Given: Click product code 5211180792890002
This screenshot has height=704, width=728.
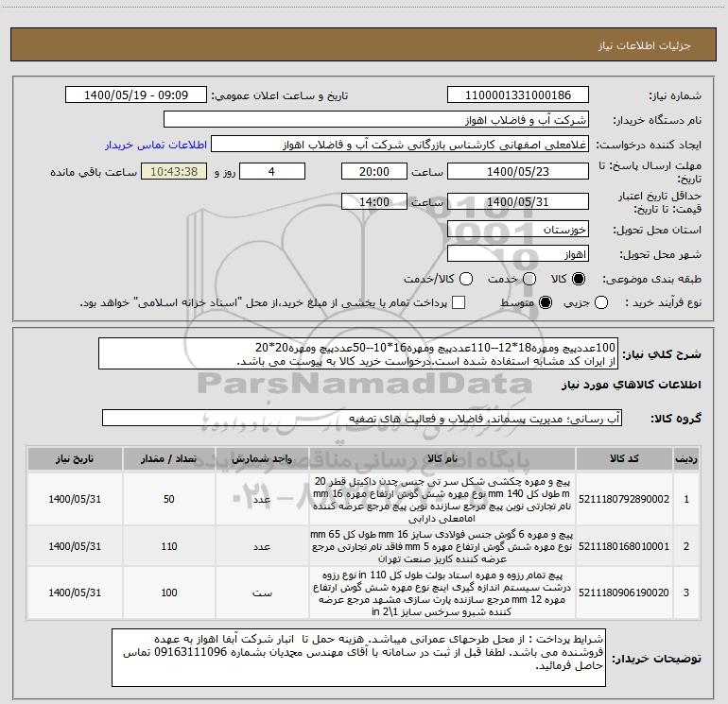Looking at the screenshot, I should click(x=624, y=499).
